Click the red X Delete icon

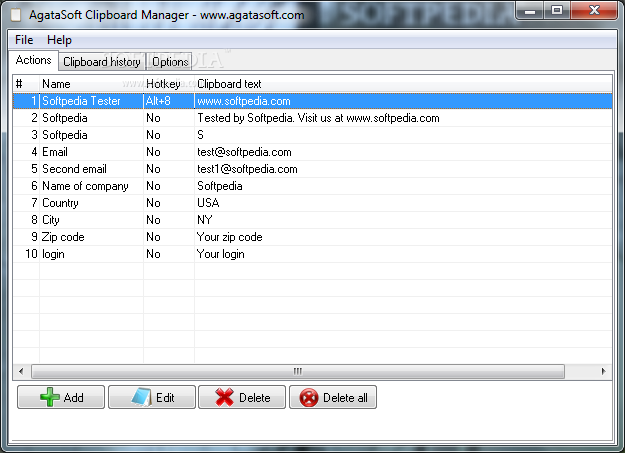coord(224,397)
